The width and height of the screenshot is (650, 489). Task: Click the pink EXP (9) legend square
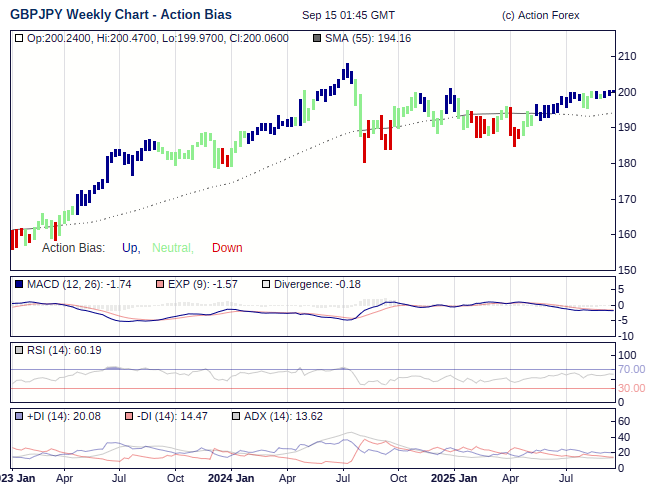pyautogui.click(x=160, y=284)
